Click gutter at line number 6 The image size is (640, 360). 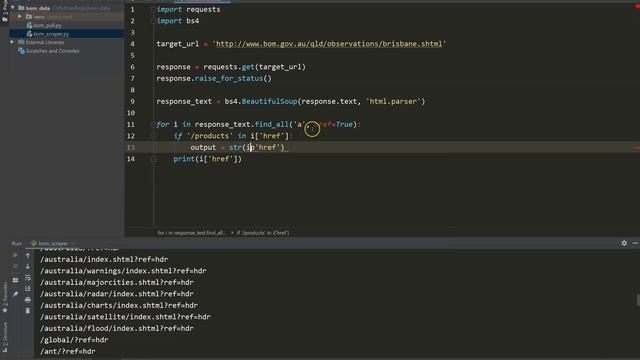tap(132, 67)
